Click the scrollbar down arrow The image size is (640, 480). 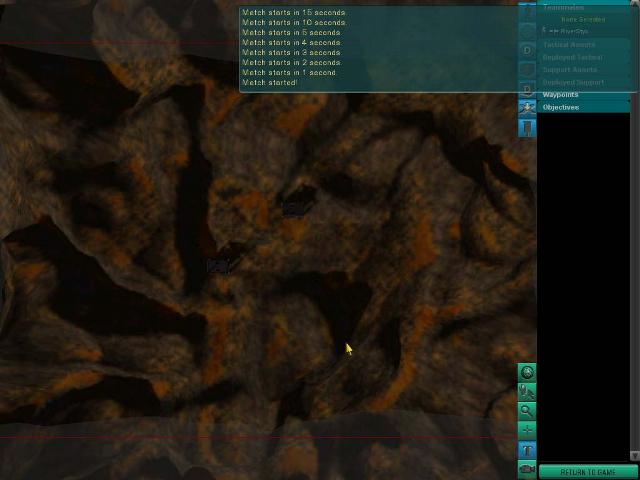[635, 455]
